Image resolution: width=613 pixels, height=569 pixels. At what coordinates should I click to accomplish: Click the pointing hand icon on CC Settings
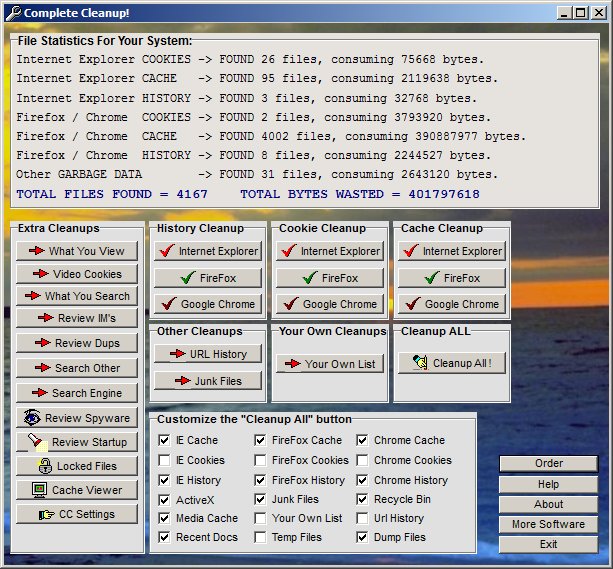(46, 514)
